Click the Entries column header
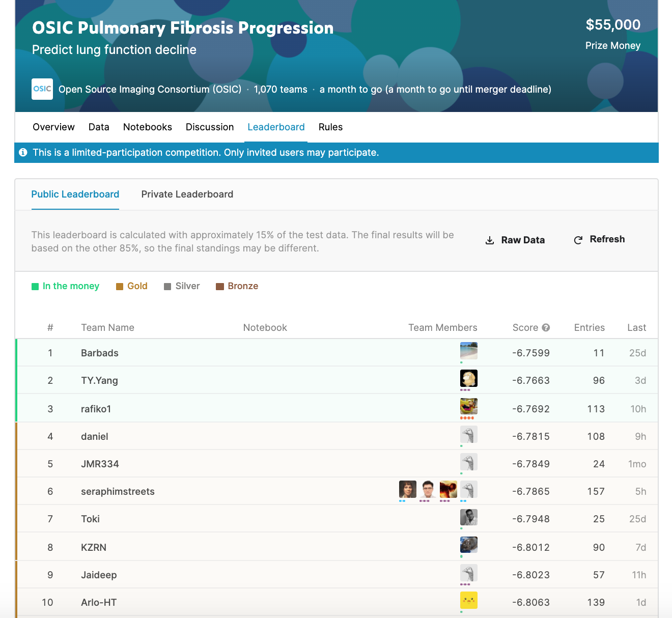 [x=590, y=327]
